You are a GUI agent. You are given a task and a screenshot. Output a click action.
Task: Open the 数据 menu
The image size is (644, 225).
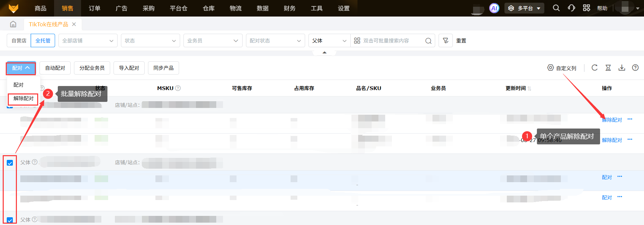coord(263,8)
